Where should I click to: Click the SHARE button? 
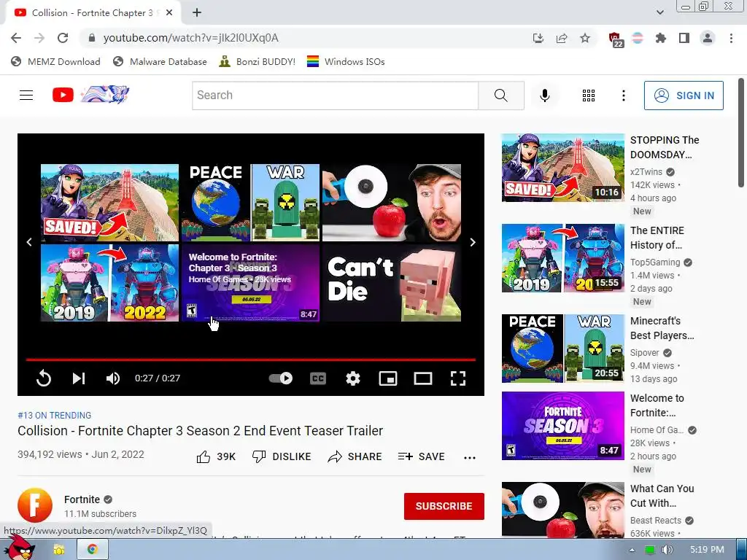pos(355,456)
